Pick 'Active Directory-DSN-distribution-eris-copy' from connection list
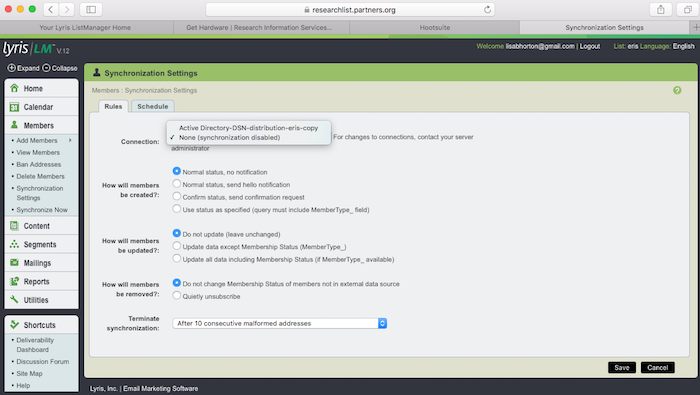 click(249, 128)
